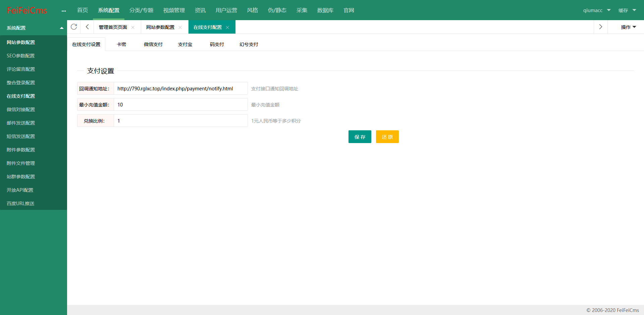
Task: Close the 网站参数配置 tab
Action: 180,28
